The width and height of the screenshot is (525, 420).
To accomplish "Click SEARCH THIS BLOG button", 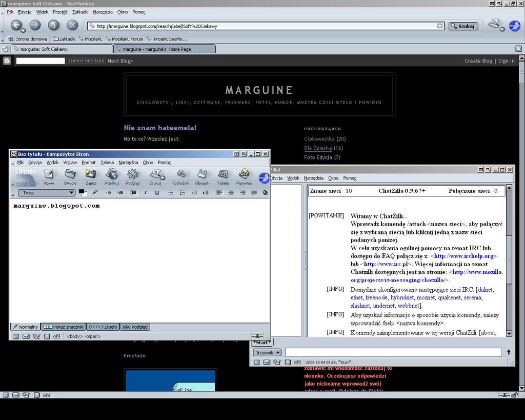I will (x=86, y=61).
